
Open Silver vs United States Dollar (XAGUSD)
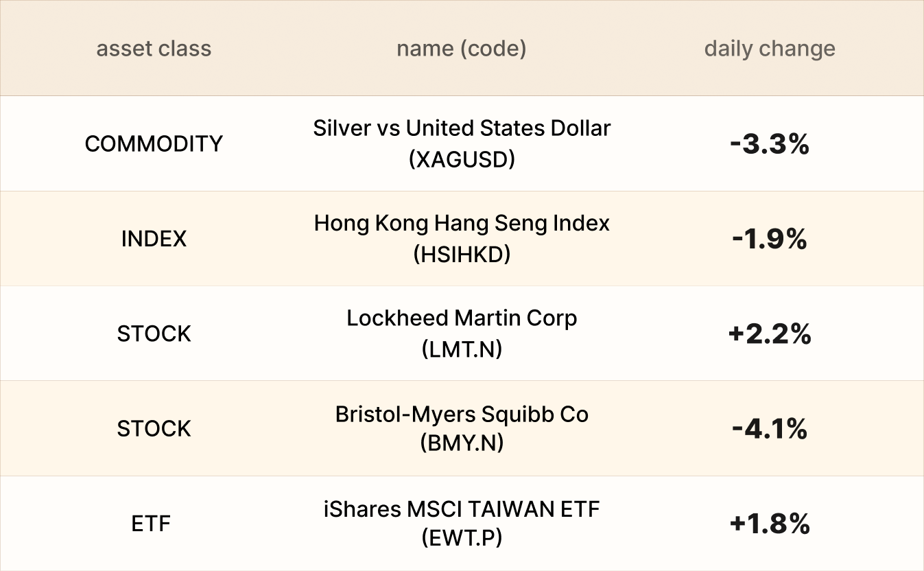pyautogui.click(x=462, y=128)
